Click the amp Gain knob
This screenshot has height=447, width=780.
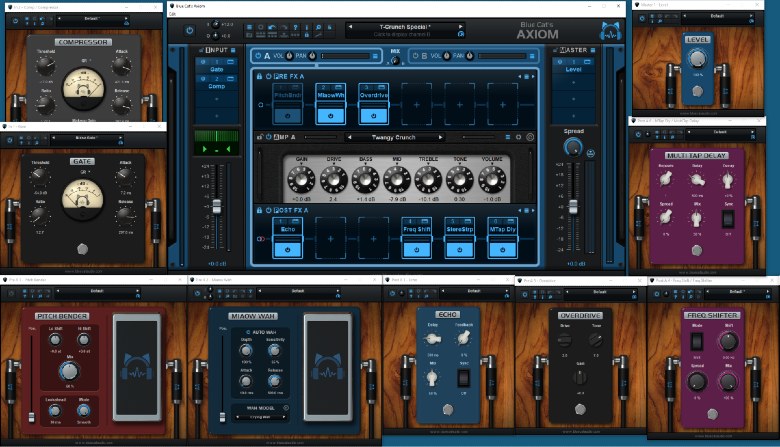[299, 179]
